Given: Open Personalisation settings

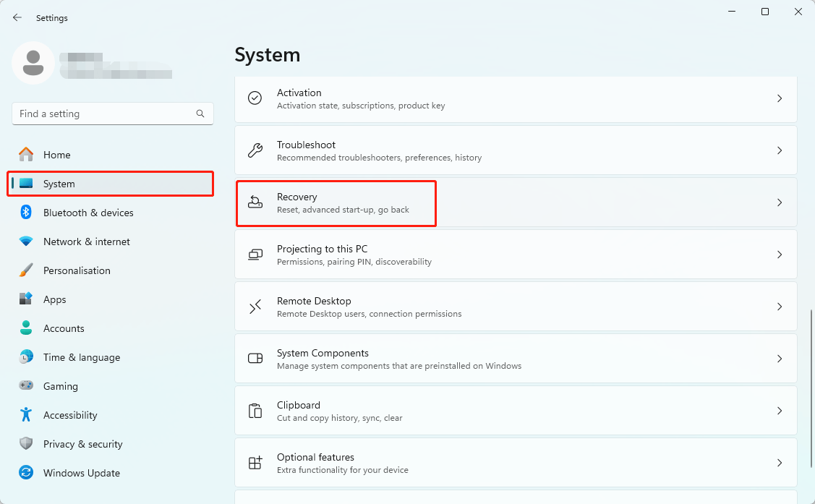Looking at the screenshot, I should (x=77, y=270).
